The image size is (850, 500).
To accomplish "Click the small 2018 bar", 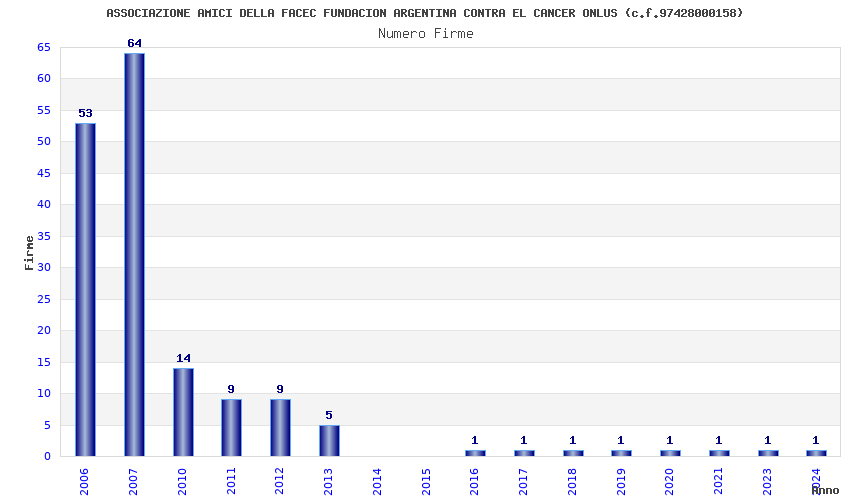I will [x=573, y=453].
